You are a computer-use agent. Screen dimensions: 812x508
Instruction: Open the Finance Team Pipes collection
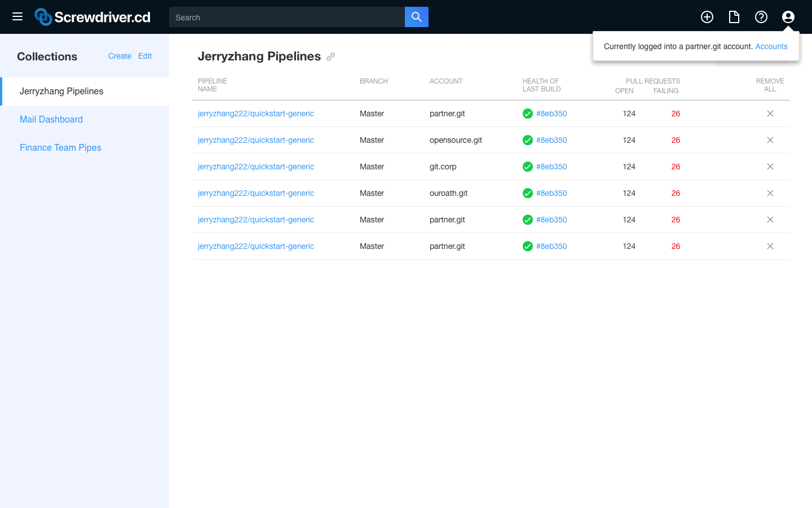tap(60, 148)
